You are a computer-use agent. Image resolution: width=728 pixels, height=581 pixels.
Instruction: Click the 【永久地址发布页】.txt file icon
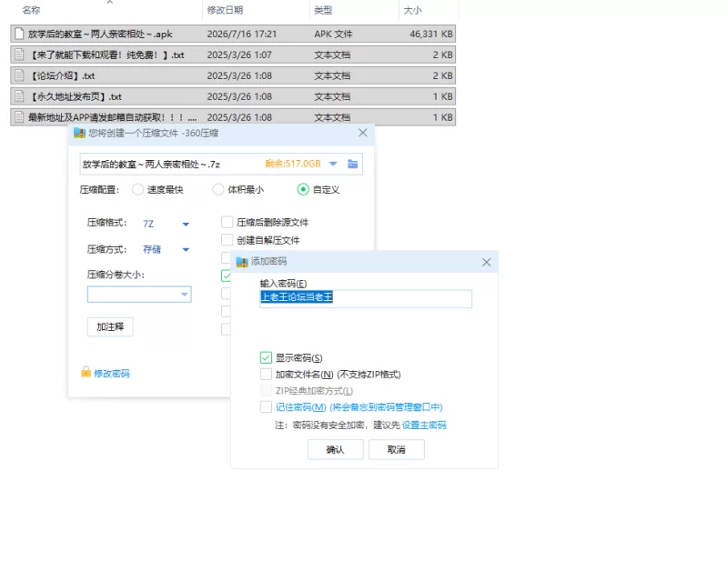(x=19, y=96)
